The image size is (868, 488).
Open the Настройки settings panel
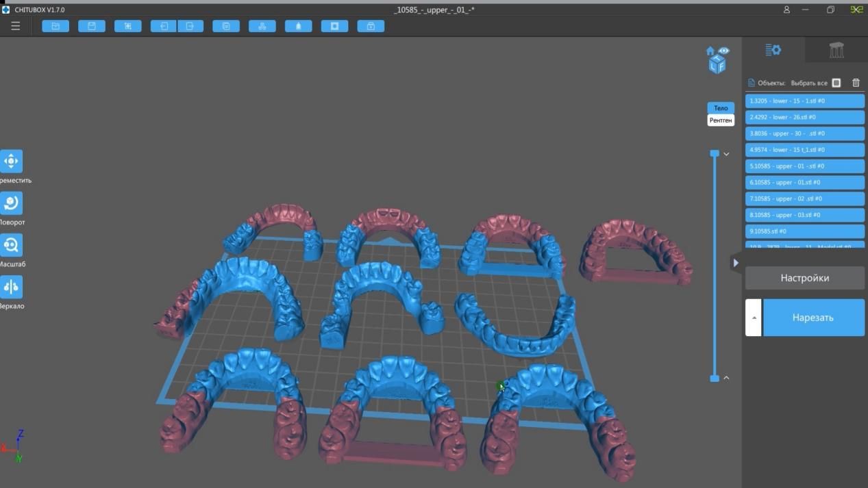[804, 278]
